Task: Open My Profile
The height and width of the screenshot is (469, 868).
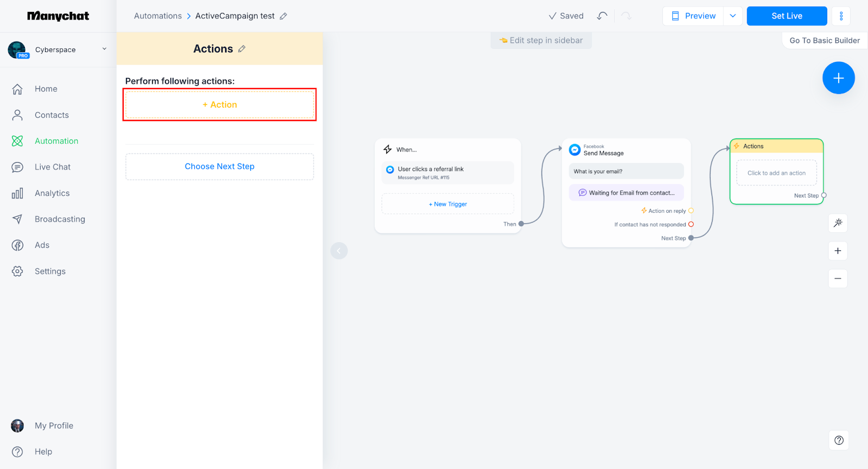Action: (54, 426)
